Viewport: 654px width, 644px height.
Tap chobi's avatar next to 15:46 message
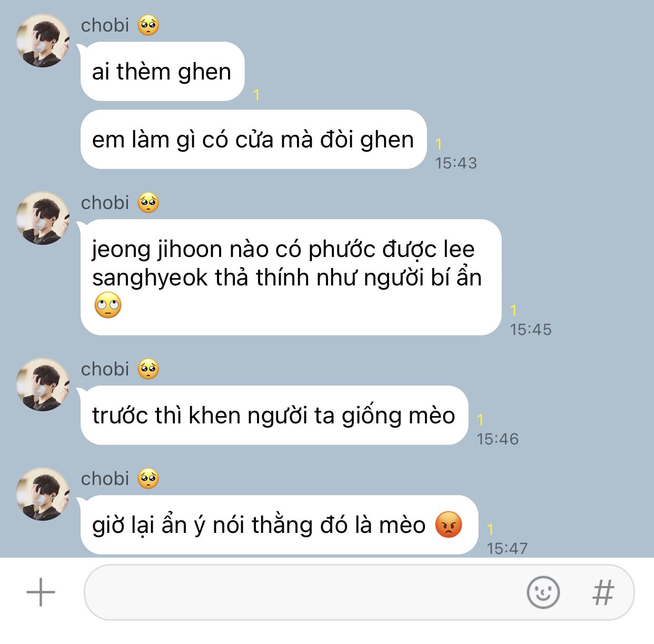[x=43, y=385]
